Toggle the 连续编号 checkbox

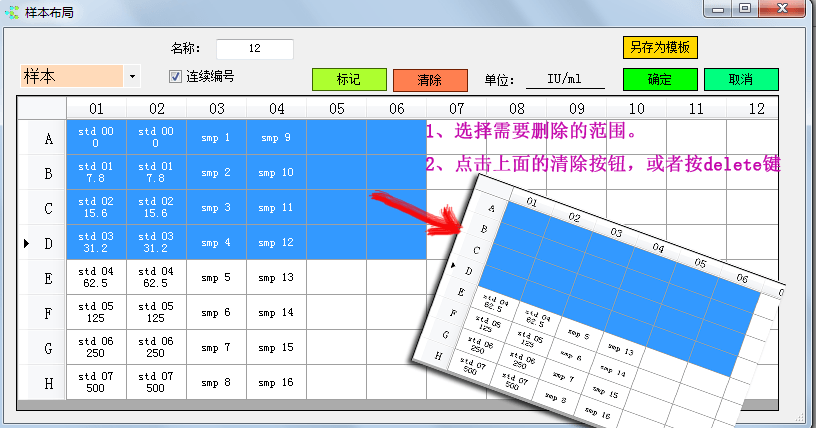pos(175,77)
